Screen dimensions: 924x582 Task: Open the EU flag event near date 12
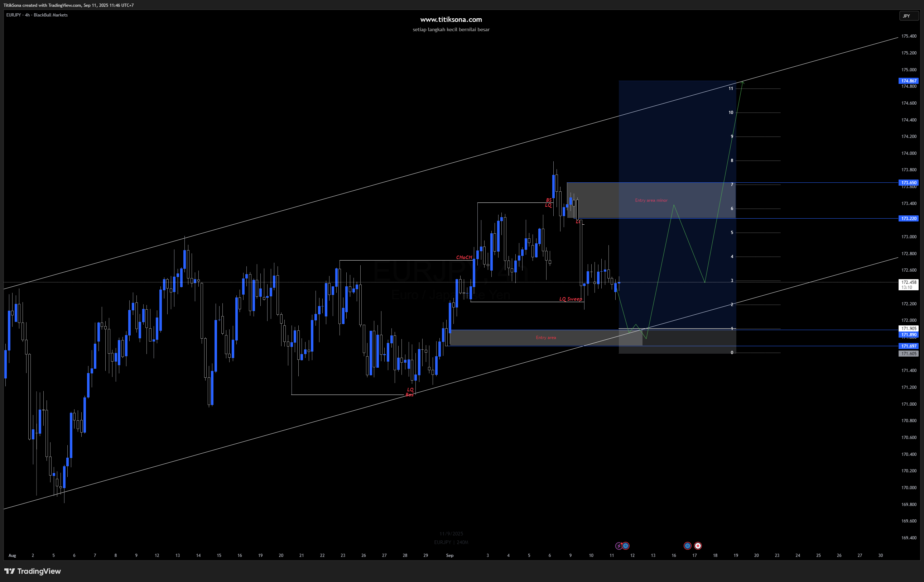[626, 545]
